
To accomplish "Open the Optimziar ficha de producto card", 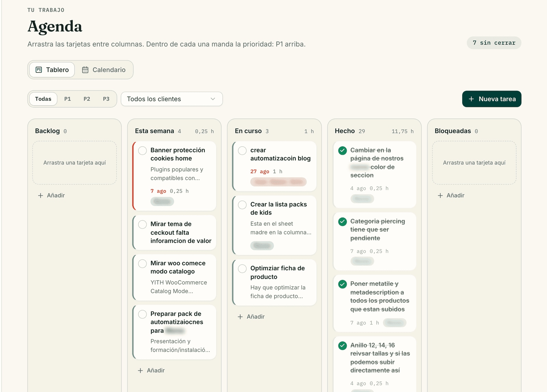I will 274,282.
